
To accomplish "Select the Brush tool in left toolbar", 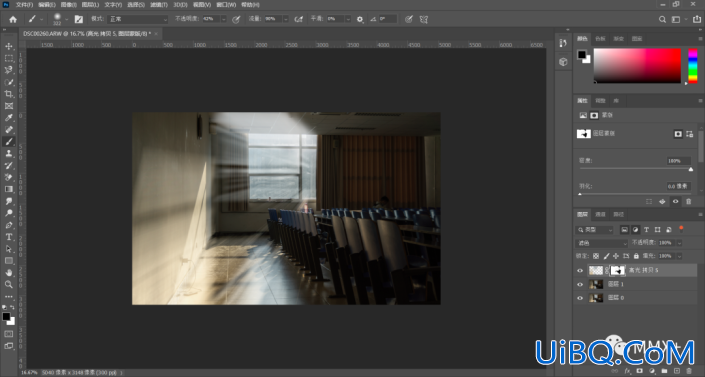I will point(9,142).
